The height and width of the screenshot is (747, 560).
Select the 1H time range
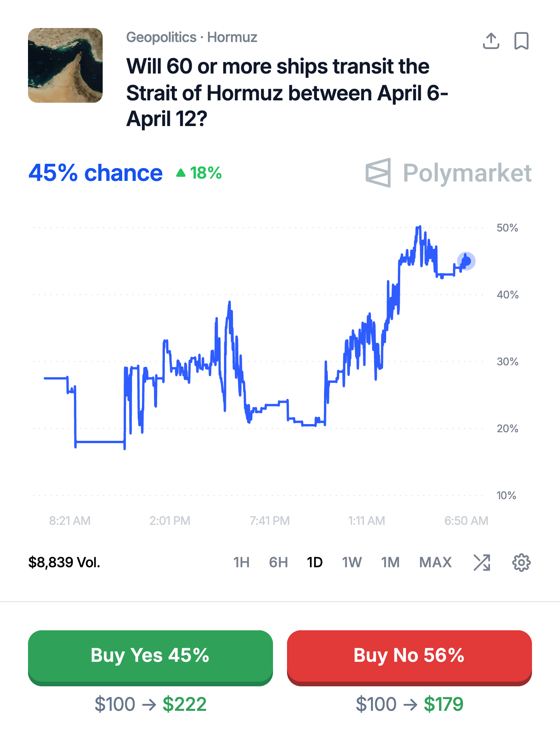[x=241, y=563]
